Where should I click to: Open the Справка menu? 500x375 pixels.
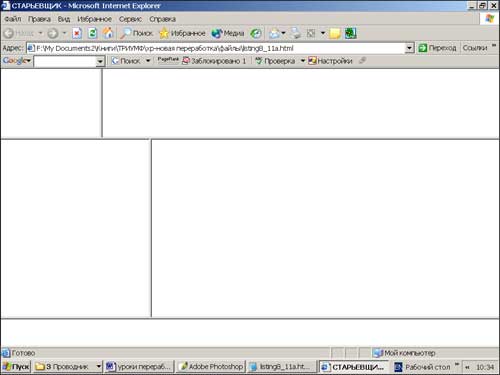coord(162,19)
